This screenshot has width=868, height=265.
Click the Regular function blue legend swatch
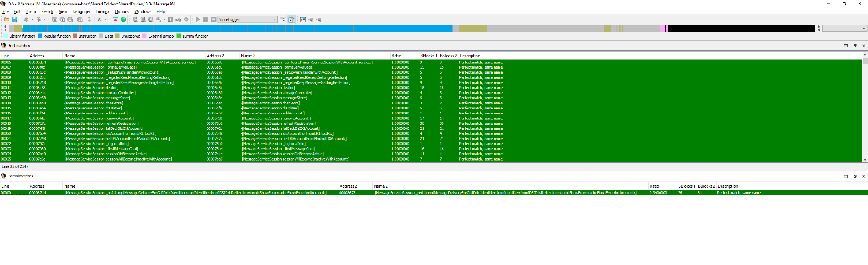40,36
